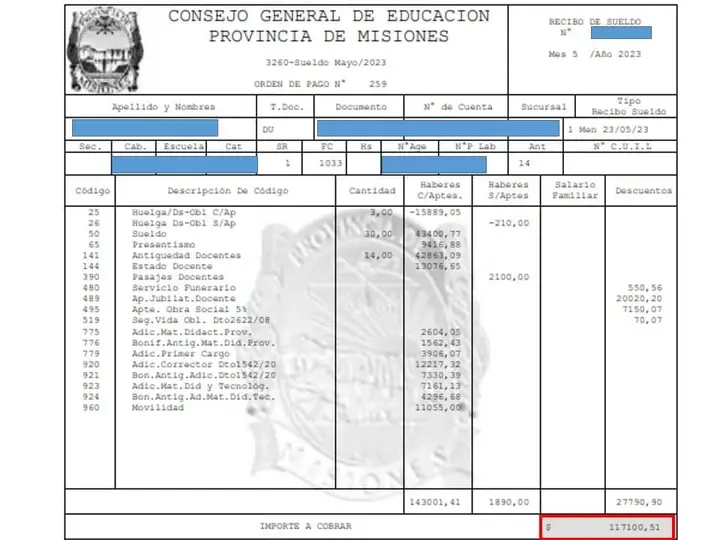Click the 'ORDEN DE PAGO N° 259' line
This screenshot has height=540, width=720.
tap(320, 83)
